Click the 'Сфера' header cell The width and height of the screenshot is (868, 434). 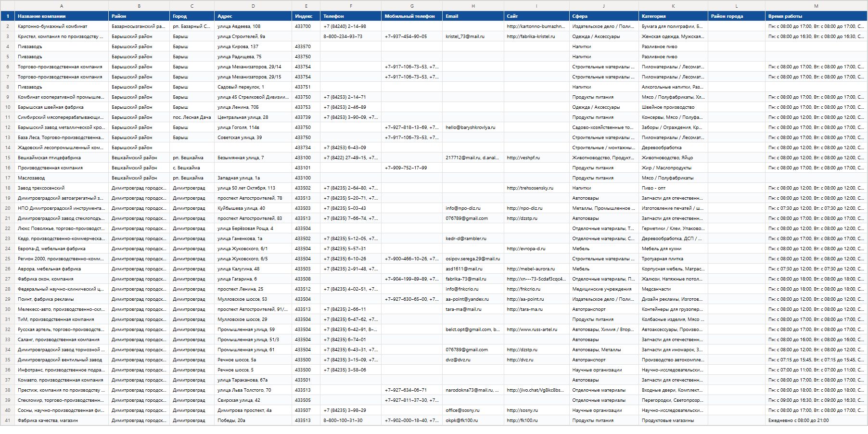(604, 16)
